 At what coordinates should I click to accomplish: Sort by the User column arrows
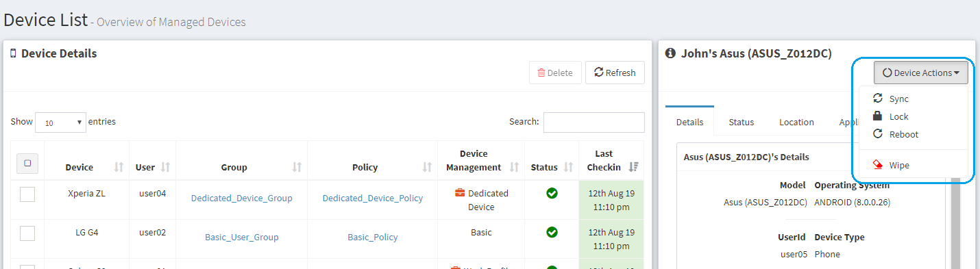[x=165, y=167]
